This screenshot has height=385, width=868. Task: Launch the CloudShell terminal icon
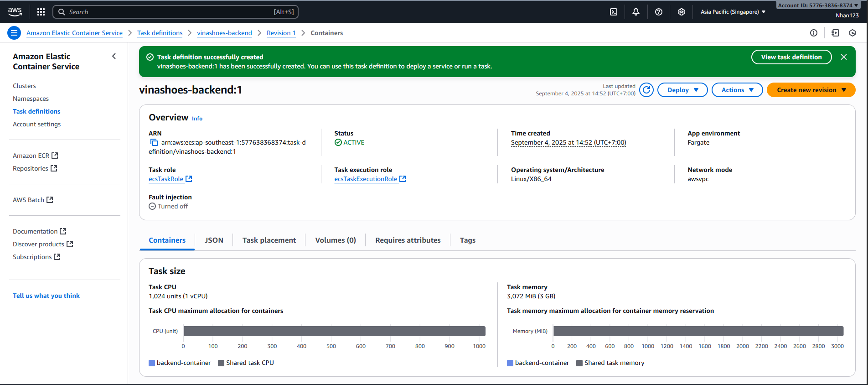click(614, 12)
